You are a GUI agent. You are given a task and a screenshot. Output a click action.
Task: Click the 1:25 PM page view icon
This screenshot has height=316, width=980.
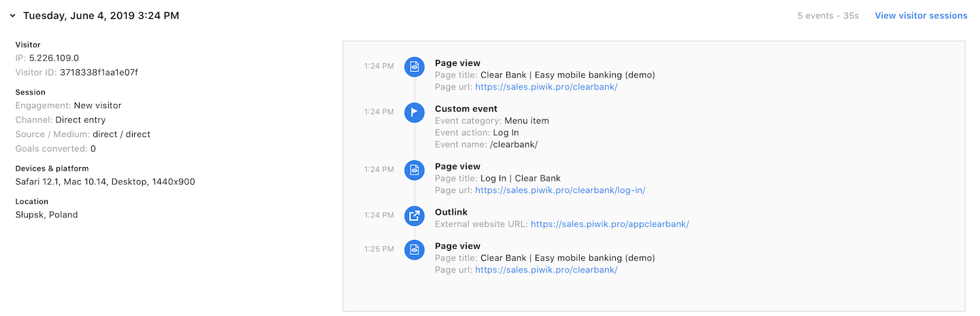point(414,249)
